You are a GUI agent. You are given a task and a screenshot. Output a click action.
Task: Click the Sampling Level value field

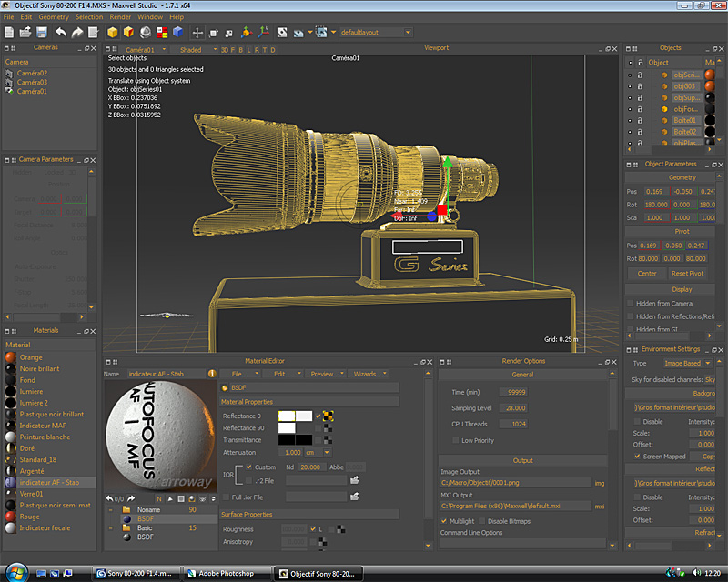[x=513, y=408]
